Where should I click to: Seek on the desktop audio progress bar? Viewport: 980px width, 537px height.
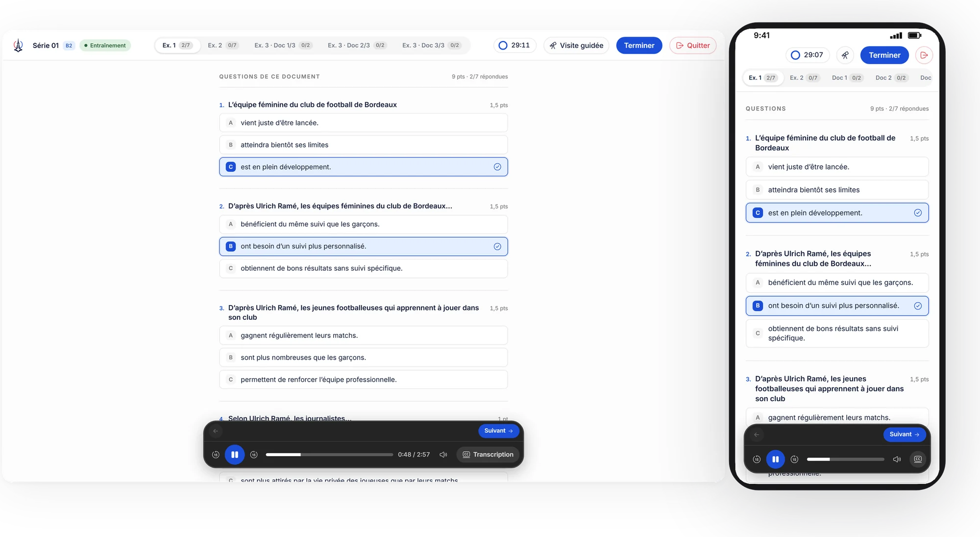click(329, 455)
